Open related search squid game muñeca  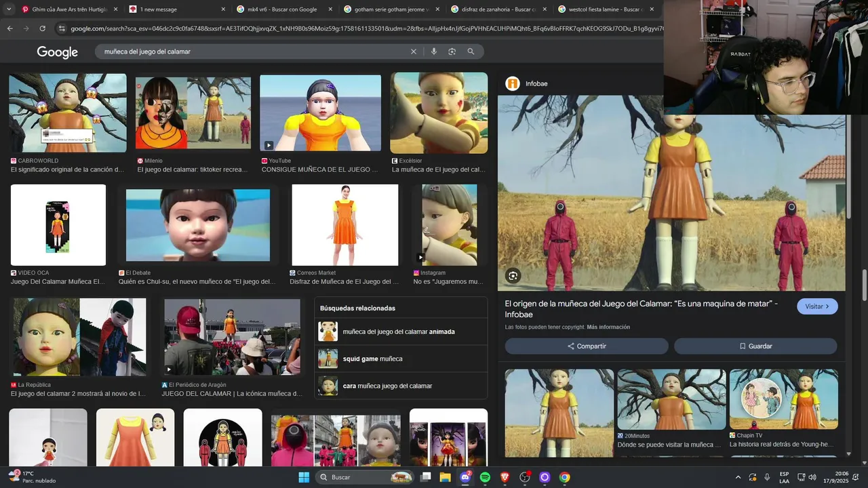point(401,359)
